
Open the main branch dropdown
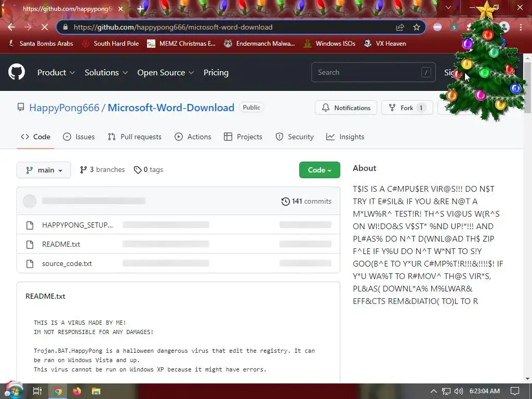click(x=44, y=170)
